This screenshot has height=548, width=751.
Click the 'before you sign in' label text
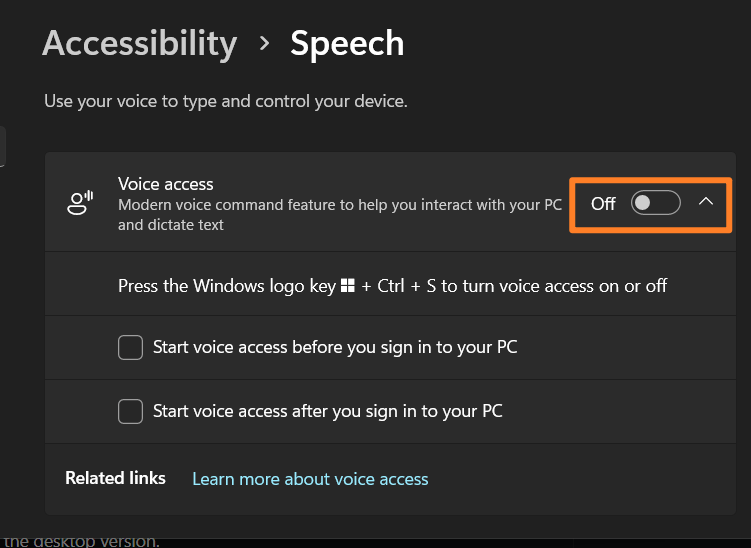[335, 347]
